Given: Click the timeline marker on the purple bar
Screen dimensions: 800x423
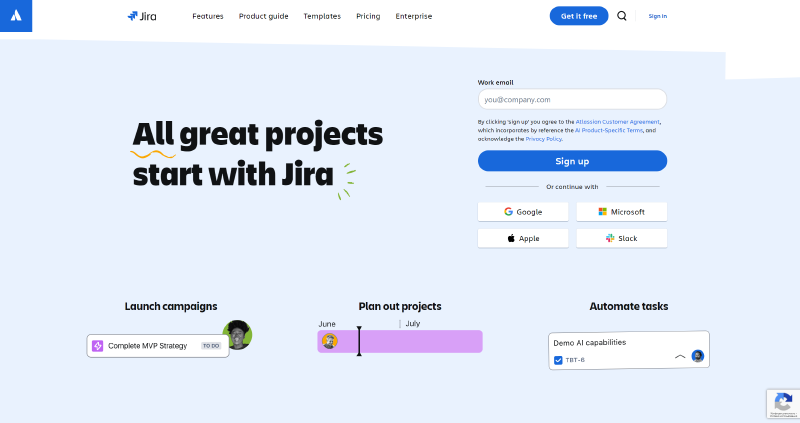Looking at the screenshot, I should pyautogui.click(x=359, y=341).
